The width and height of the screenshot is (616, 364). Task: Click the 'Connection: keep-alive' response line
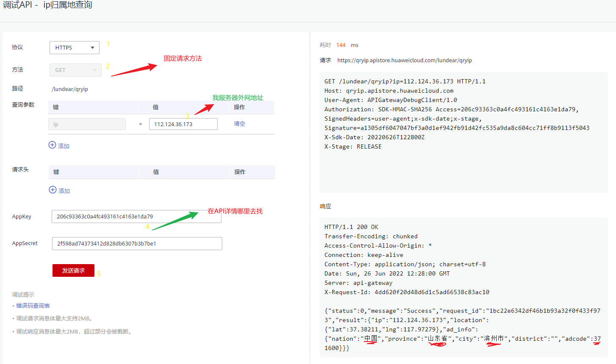pyautogui.click(x=364, y=255)
